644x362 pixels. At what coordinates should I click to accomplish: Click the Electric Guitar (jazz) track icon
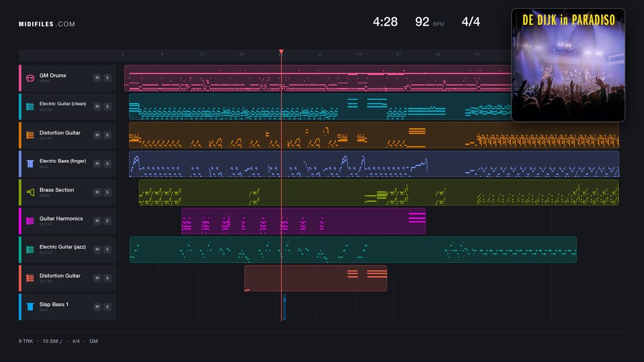tap(30, 250)
